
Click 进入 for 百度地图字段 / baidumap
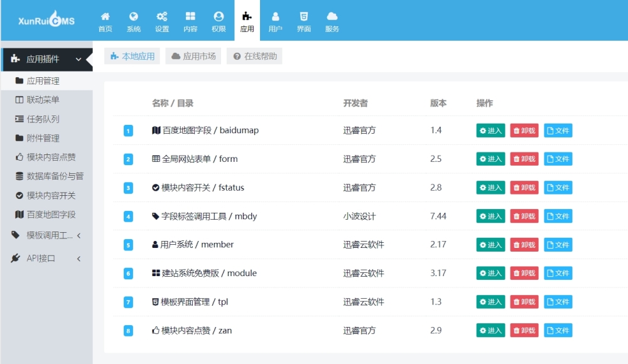pyautogui.click(x=490, y=131)
